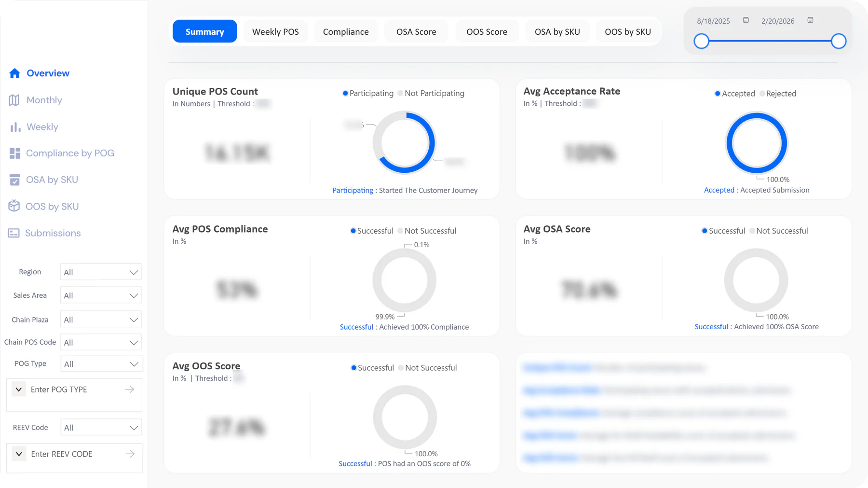Click the date range slider track
868x488 pixels.
click(770, 41)
